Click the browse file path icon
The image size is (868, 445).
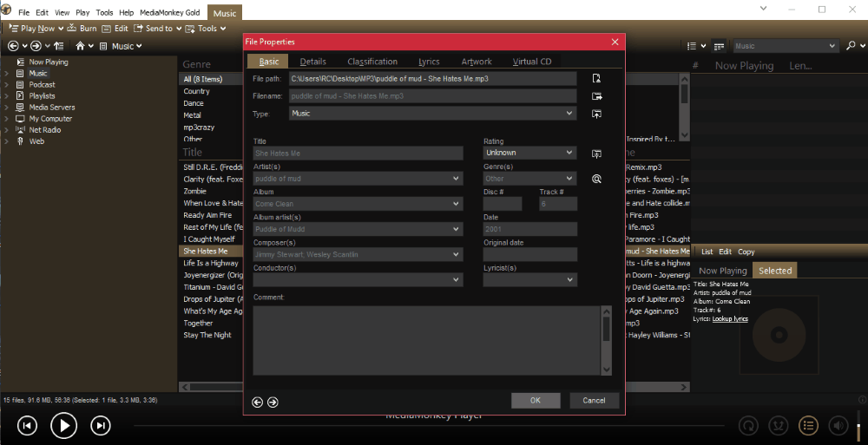[x=596, y=79]
